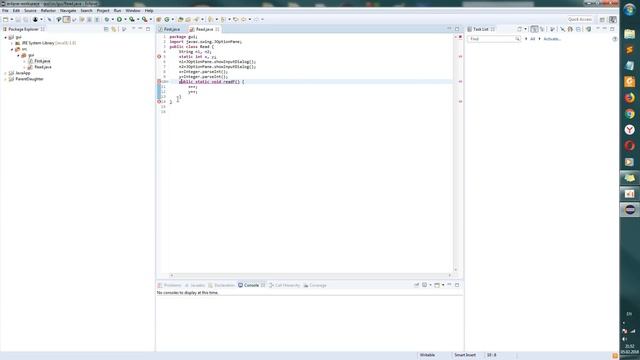640x360 pixels.
Task: Open Windows Start button
Action: [x=629, y=10]
